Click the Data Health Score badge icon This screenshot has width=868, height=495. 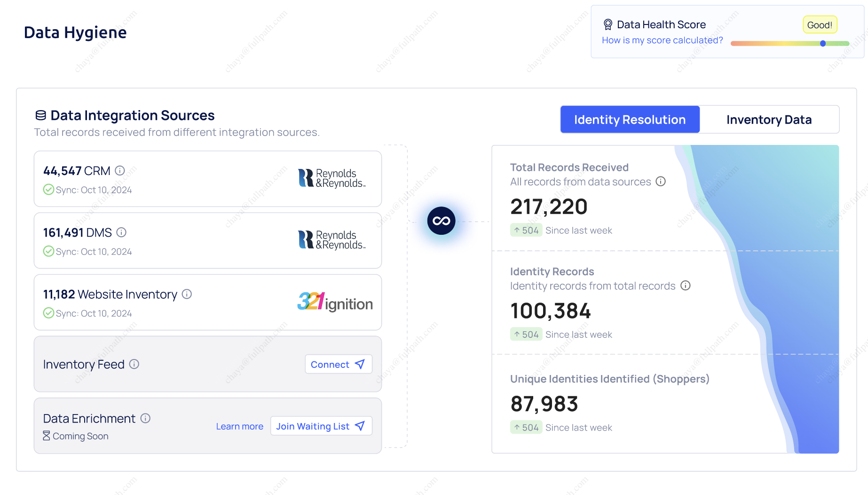608,24
